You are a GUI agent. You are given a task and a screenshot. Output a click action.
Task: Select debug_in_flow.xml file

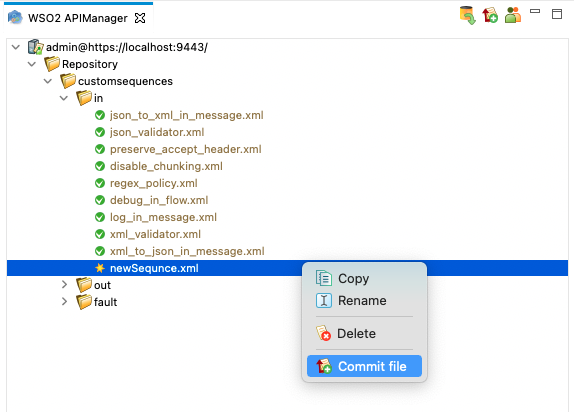[x=159, y=200]
